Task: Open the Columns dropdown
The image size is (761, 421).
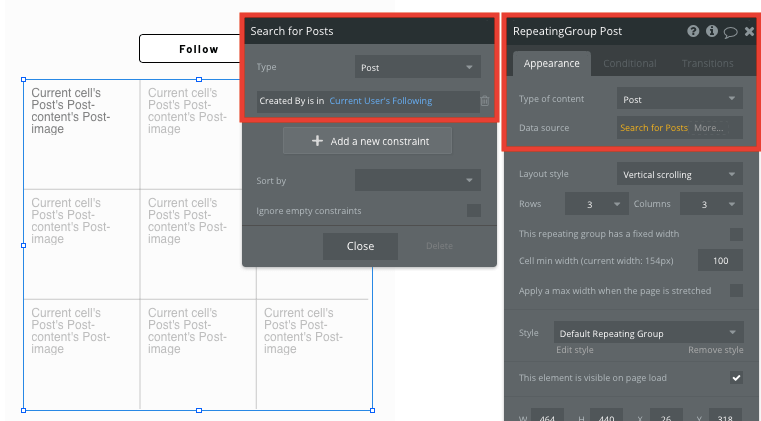Action: (x=711, y=204)
